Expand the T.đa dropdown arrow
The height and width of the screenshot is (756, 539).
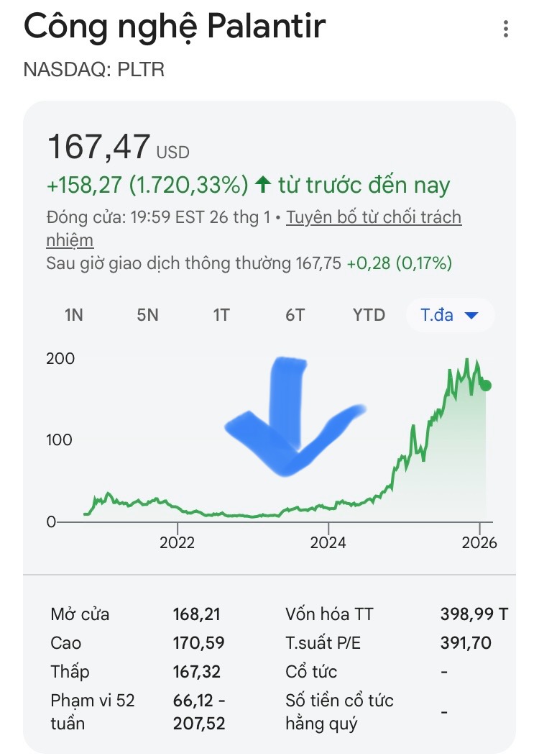tap(472, 316)
